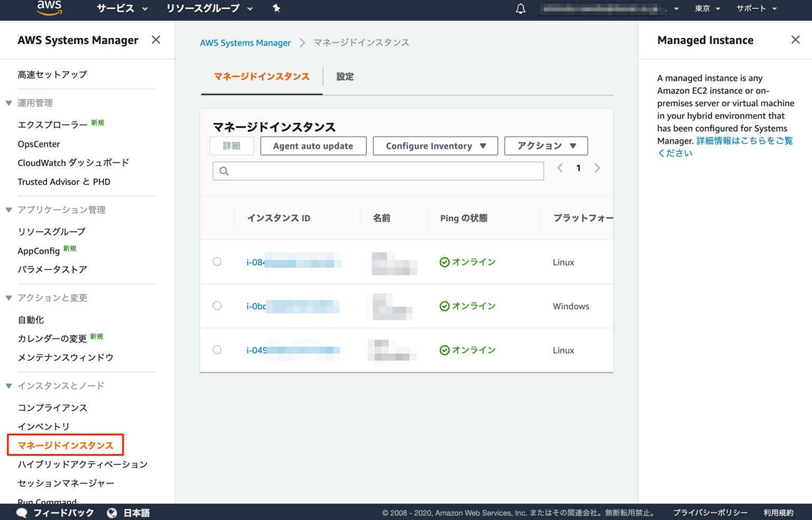Close the Managed Instance help panel
This screenshot has width=812, height=520.
click(795, 40)
